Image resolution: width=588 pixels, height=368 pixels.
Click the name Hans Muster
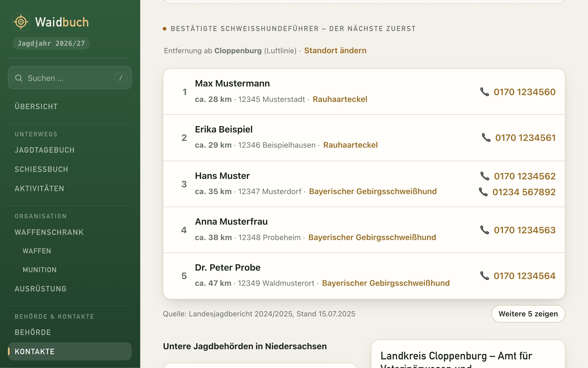[x=222, y=176]
